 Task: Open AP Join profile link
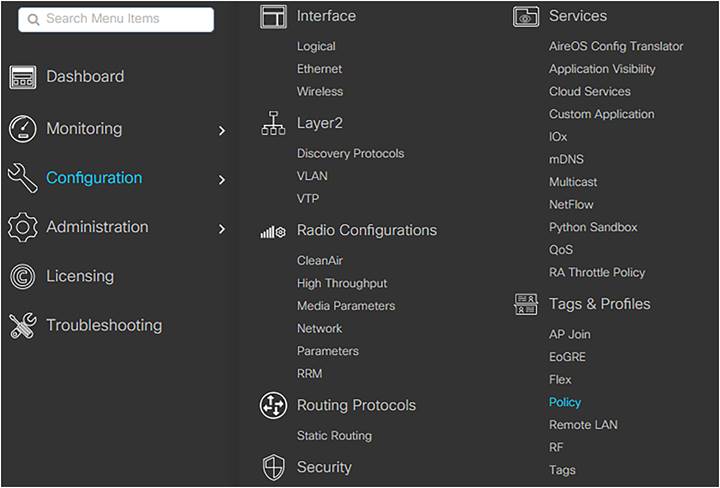[569, 334]
